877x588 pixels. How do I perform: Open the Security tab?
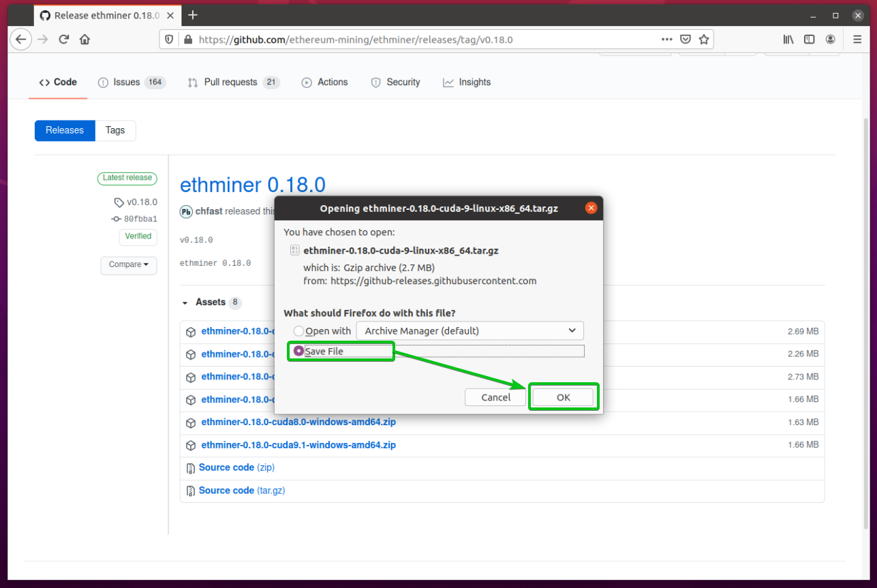tap(395, 82)
